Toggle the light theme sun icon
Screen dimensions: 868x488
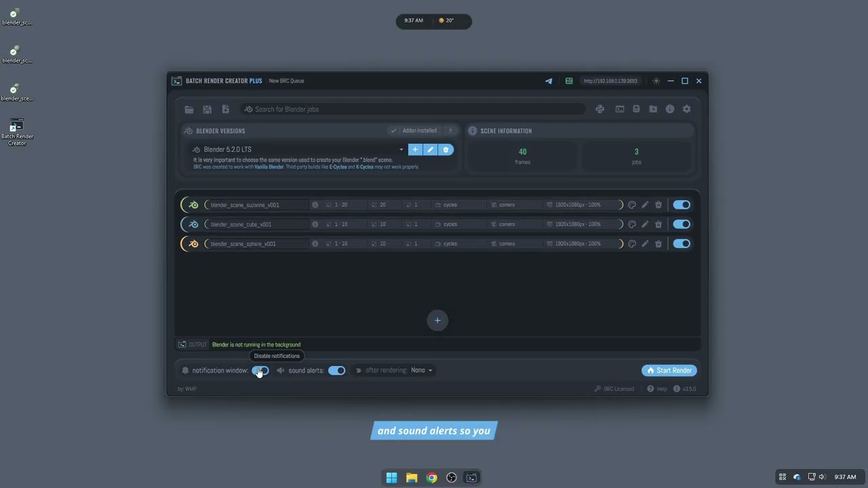point(656,81)
